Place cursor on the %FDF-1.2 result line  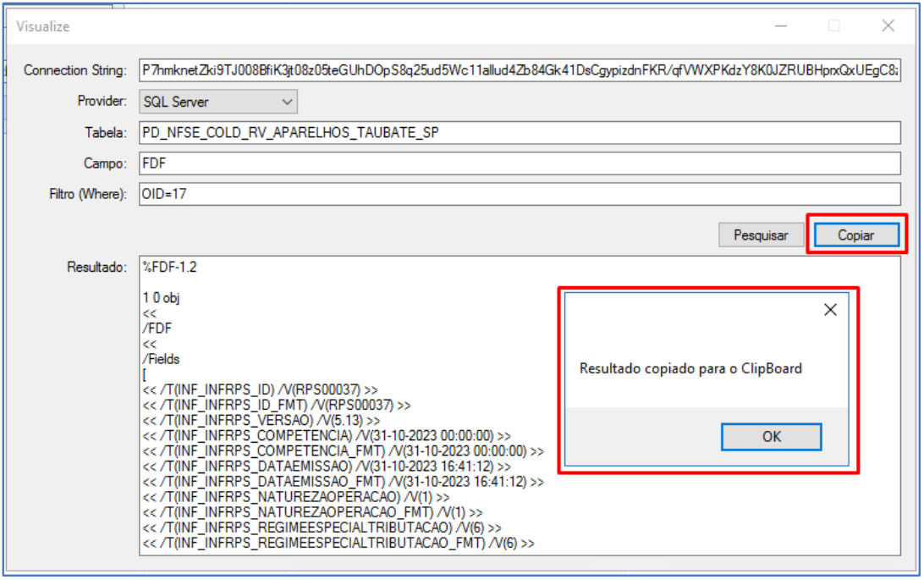pyautogui.click(x=171, y=268)
